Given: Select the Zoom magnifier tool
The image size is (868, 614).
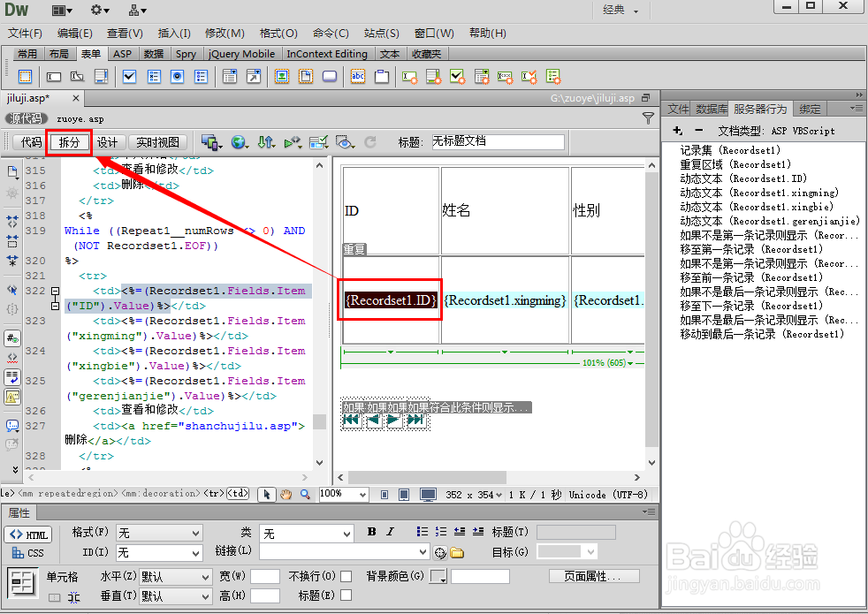Looking at the screenshot, I should point(305,495).
